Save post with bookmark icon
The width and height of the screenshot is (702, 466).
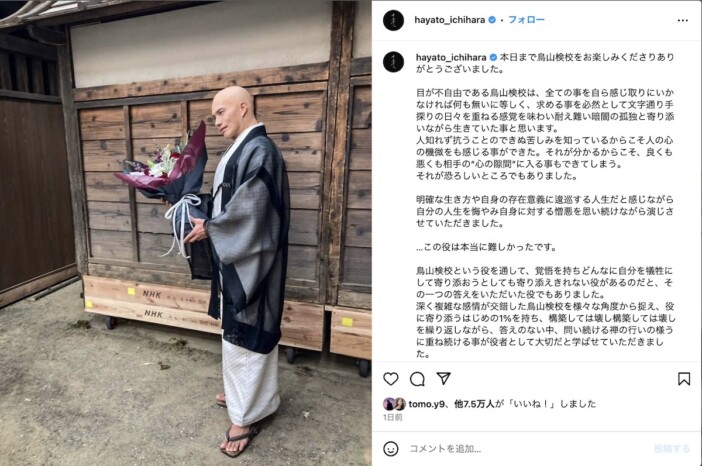pos(683,379)
